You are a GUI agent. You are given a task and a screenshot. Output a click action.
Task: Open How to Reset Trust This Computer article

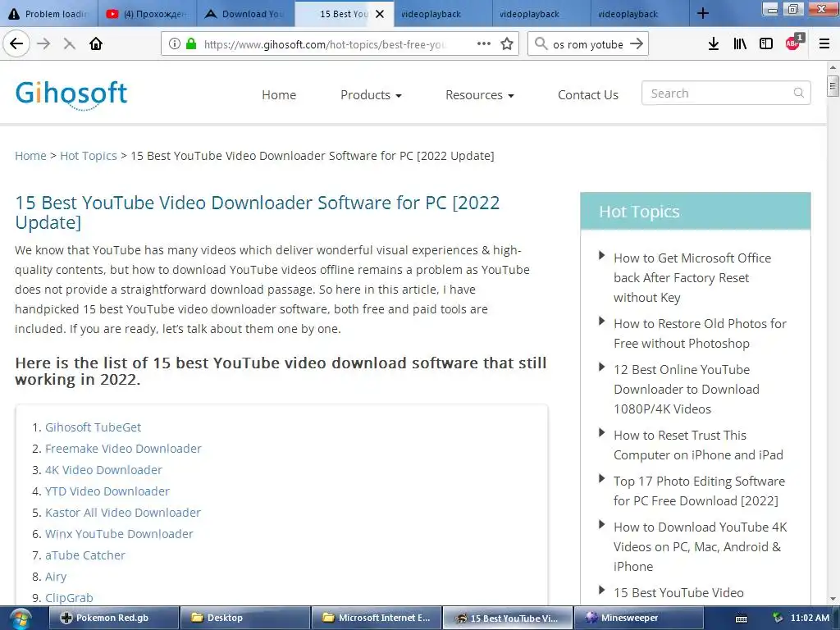[x=698, y=445]
